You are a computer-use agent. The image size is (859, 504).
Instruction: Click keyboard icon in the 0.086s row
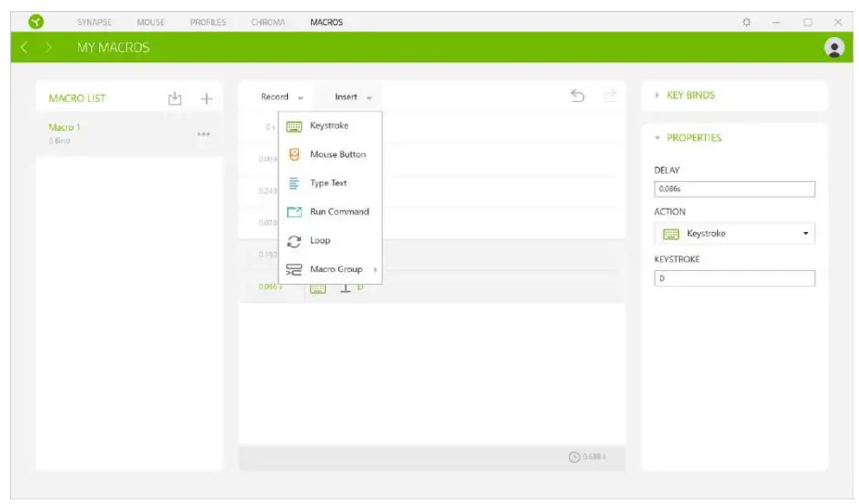318,289
